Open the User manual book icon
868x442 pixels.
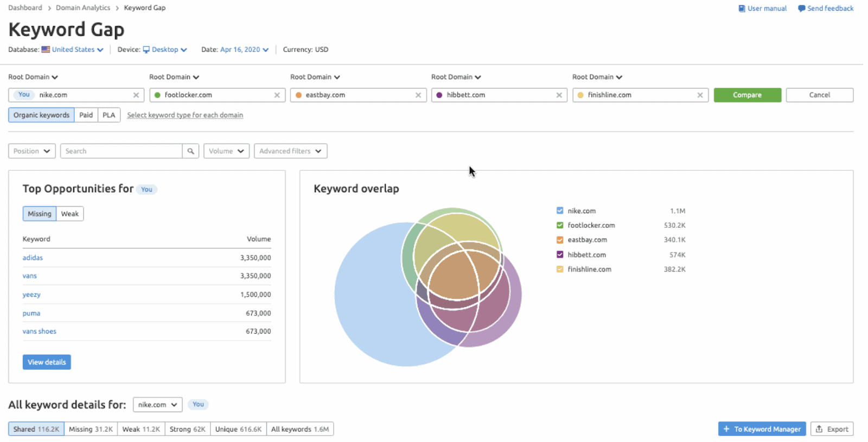[x=742, y=9]
